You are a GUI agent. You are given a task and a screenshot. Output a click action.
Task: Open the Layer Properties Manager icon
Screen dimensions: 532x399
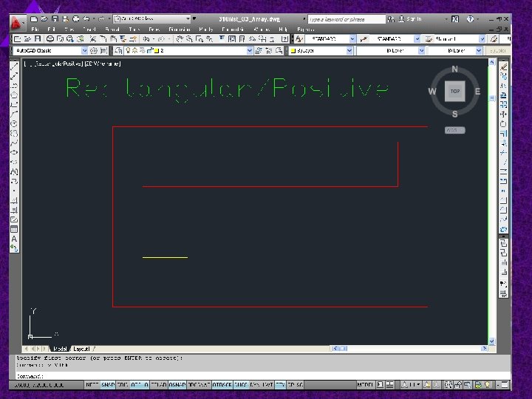click(x=118, y=50)
